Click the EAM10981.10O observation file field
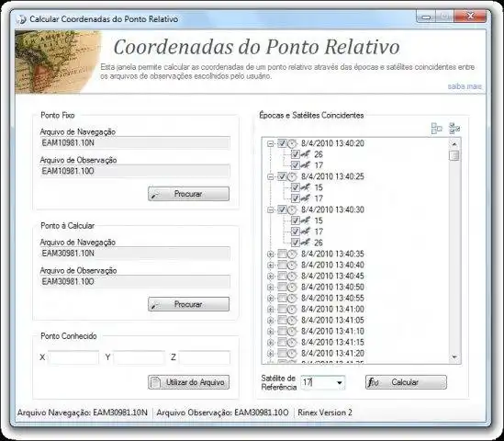Viewport: 504px width, 441px height. [x=135, y=171]
